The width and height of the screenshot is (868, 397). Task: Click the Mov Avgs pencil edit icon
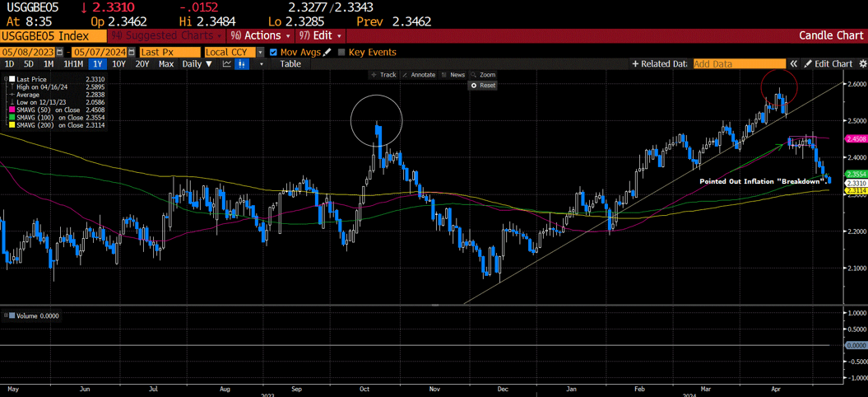(x=327, y=52)
